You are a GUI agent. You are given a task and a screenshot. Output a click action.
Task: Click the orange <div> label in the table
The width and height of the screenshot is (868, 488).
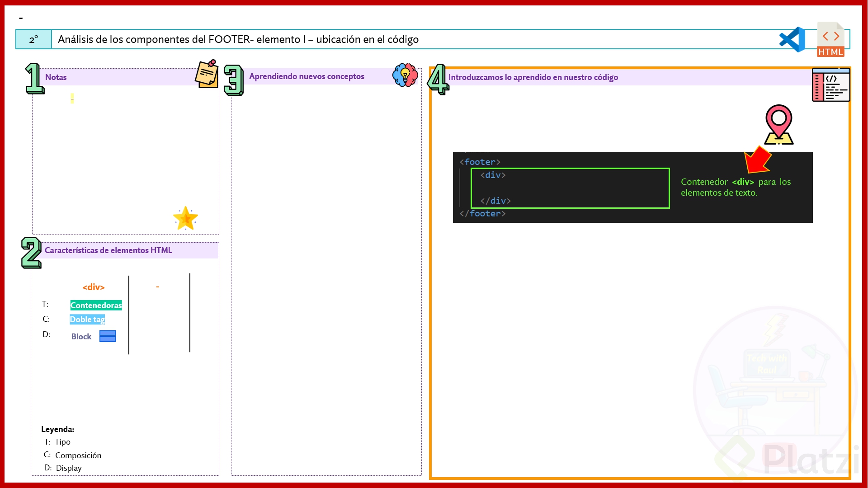click(94, 287)
